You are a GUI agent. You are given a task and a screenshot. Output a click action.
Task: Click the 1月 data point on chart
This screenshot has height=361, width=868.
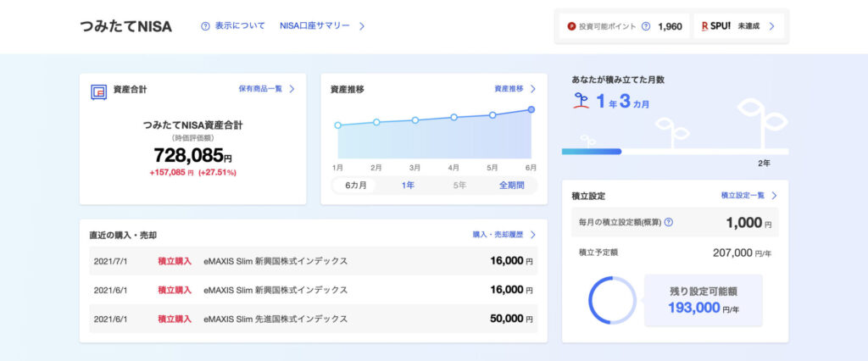[x=337, y=125]
